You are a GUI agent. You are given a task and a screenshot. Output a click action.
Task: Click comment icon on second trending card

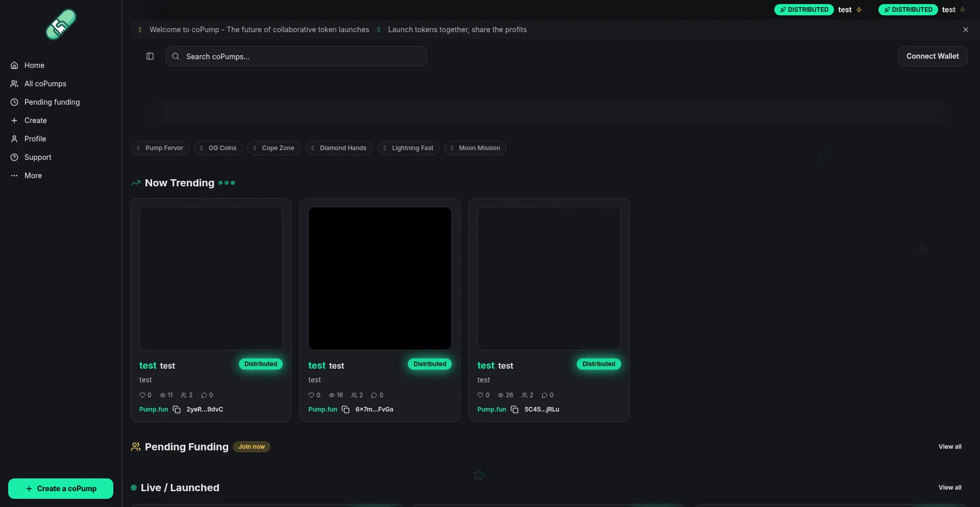click(x=374, y=395)
